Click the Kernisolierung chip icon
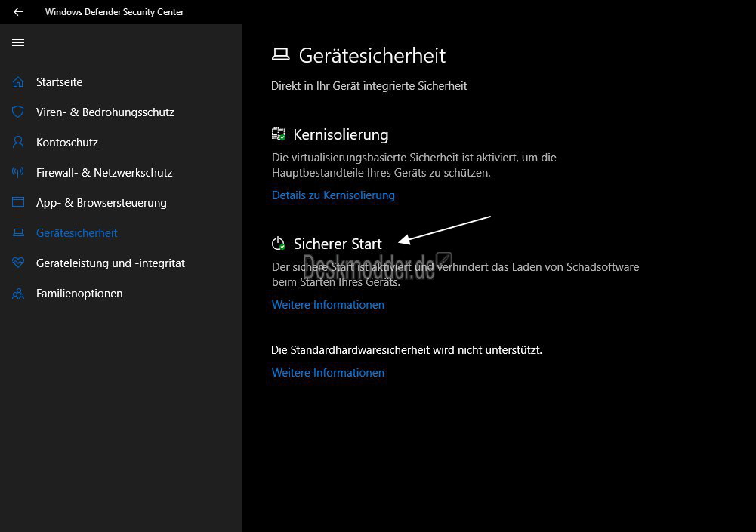 pyautogui.click(x=278, y=134)
